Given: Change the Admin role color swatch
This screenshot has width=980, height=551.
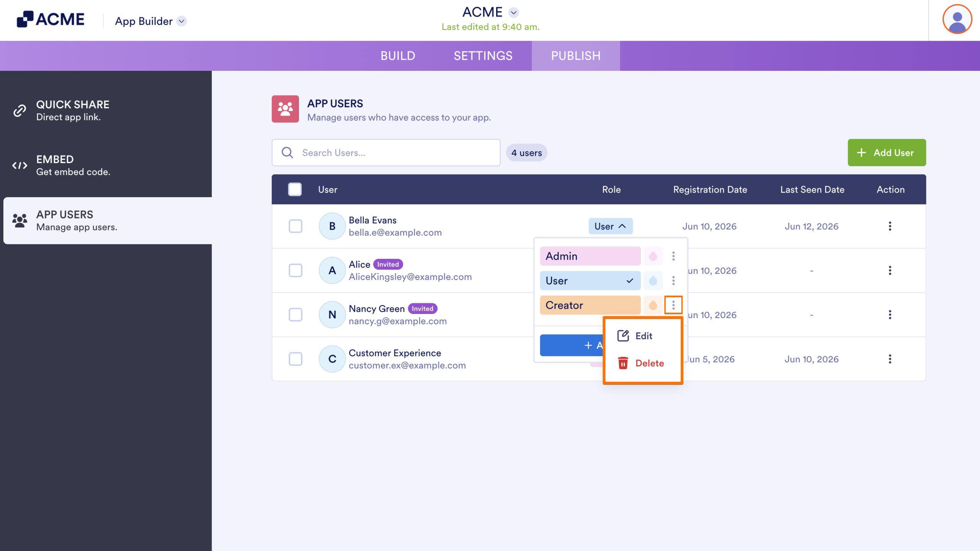Looking at the screenshot, I should tap(653, 256).
